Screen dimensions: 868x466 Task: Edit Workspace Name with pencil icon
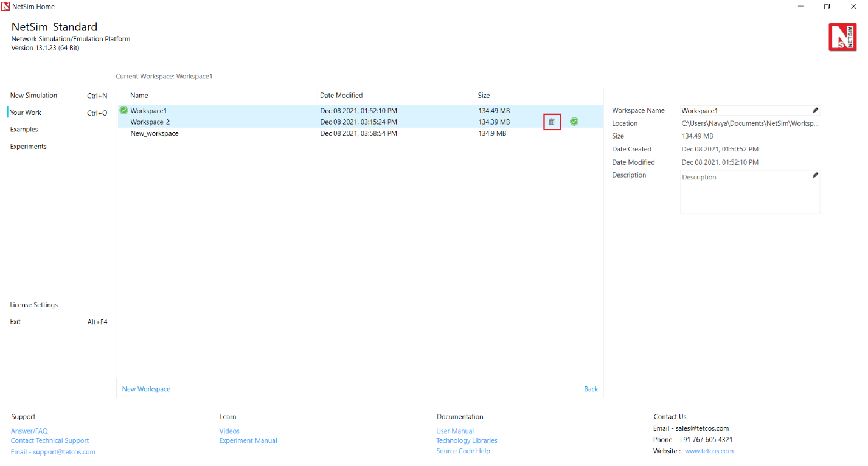click(816, 110)
